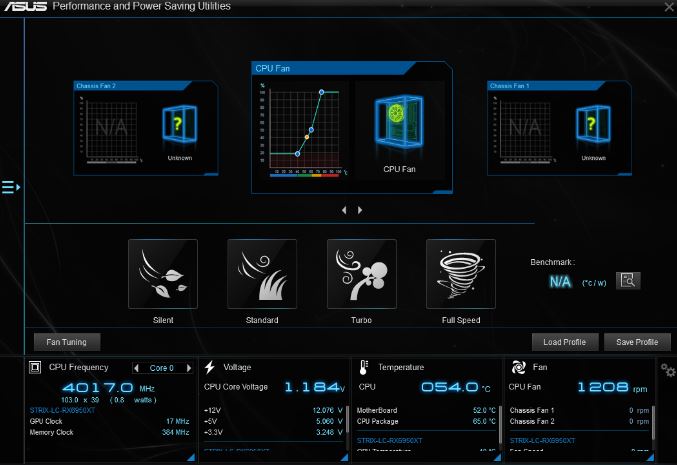Click the CPU Fan case icon
Viewport: 677px width, 465px height.
399,125
